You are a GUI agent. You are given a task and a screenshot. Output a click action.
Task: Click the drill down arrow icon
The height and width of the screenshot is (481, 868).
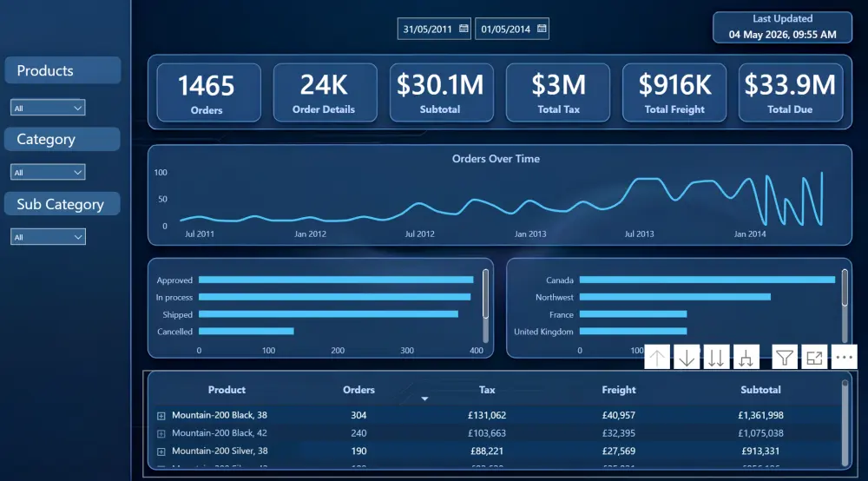tap(687, 358)
